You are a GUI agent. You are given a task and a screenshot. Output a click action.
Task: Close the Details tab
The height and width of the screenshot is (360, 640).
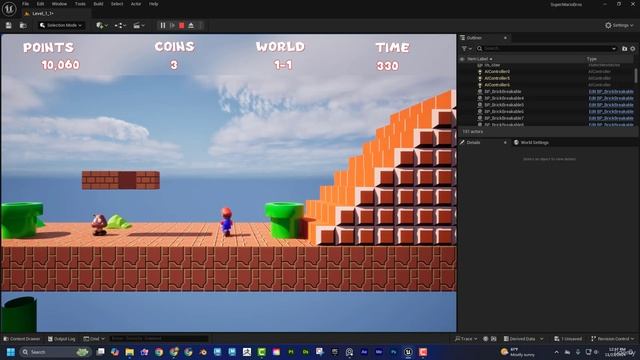505,142
